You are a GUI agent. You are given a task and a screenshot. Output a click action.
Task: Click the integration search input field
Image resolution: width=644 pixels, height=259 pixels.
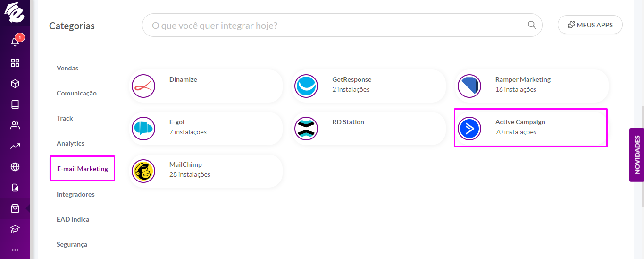pos(342,25)
